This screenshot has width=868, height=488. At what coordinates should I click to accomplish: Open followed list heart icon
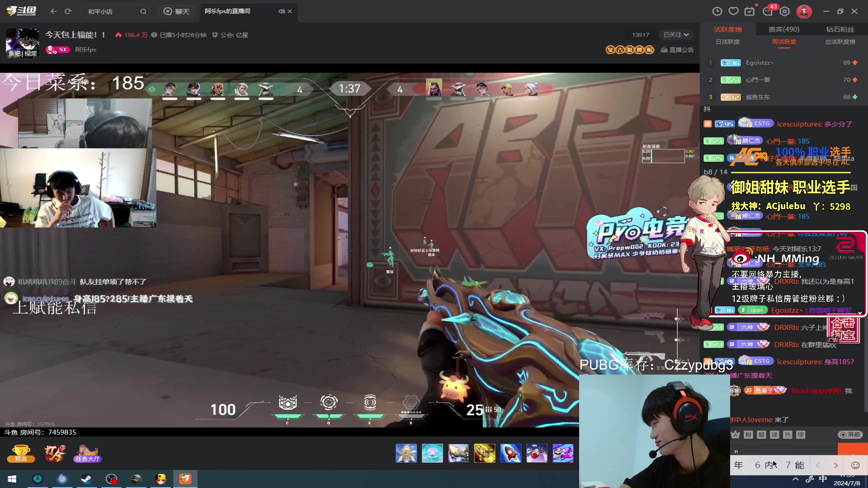coord(734,11)
